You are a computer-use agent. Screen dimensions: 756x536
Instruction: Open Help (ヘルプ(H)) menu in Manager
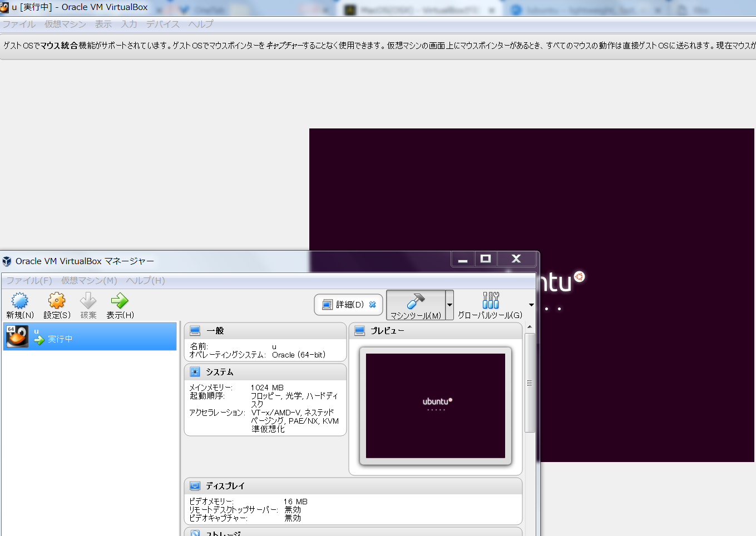(x=146, y=281)
